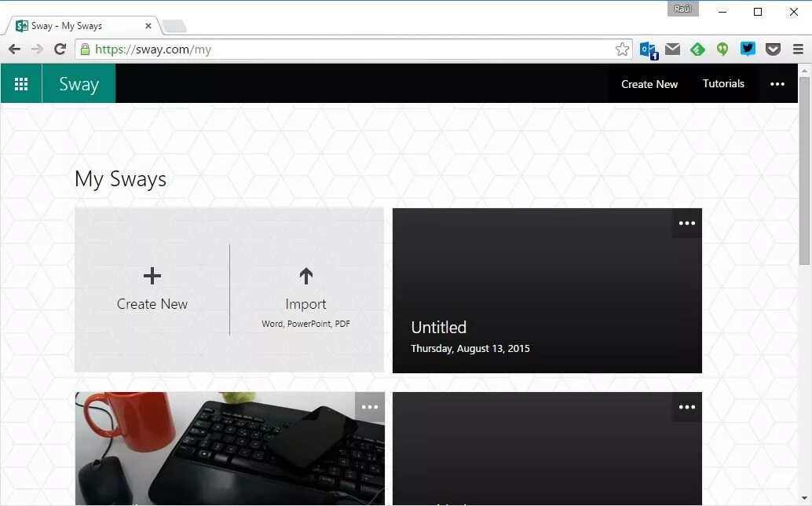The width and height of the screenshot is (812, 506).
Task: Maximize the browser window
Action: [x=758, y=12]
